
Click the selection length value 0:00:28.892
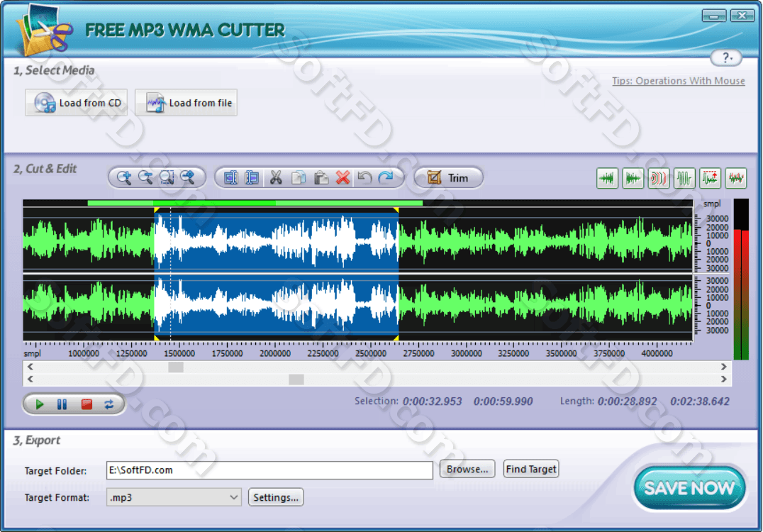pos(627,401)
